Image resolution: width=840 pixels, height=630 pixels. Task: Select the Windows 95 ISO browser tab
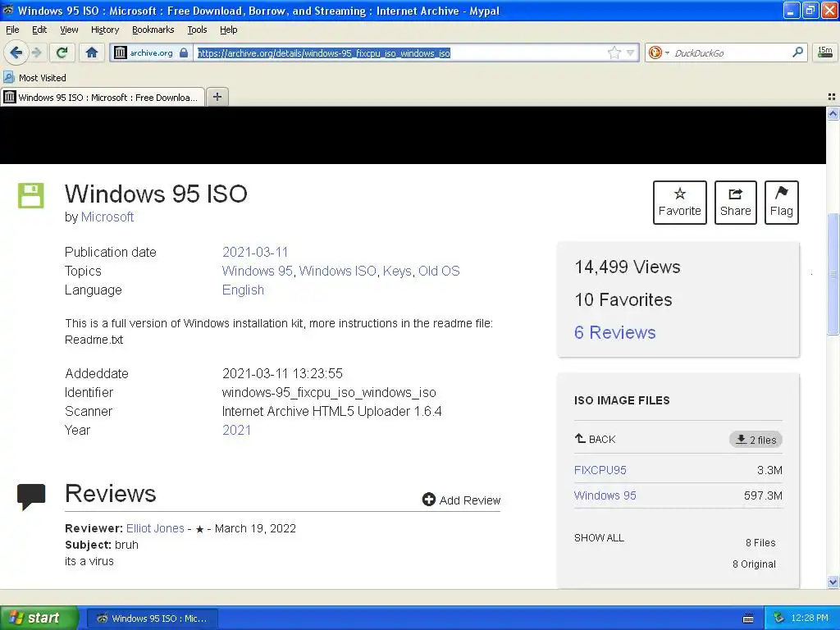(x=103, y=97)
